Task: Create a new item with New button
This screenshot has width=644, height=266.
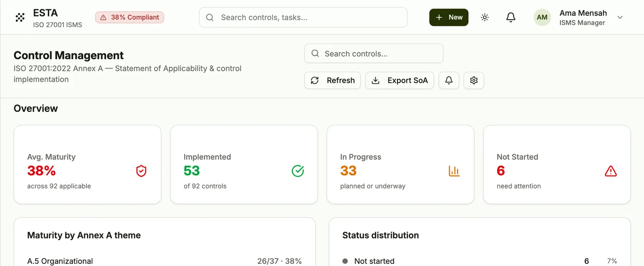Action: 449,17
